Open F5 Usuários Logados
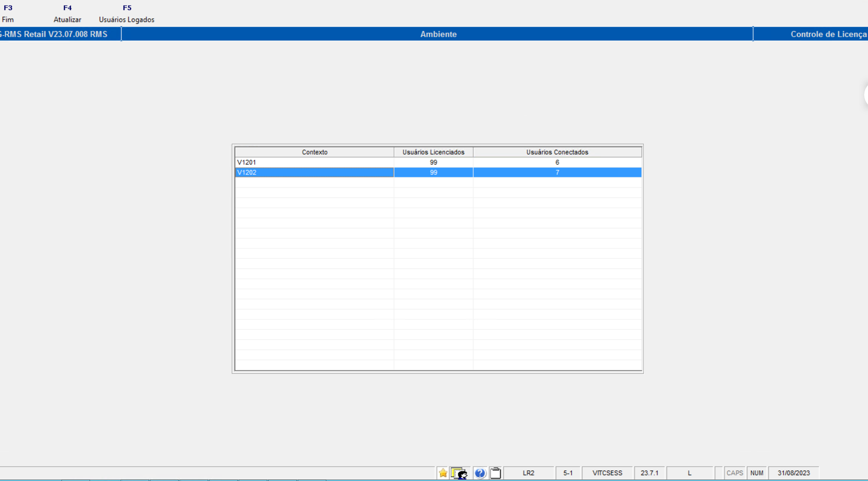This screenshot has height=481, width=868. [x=127, y=14]
